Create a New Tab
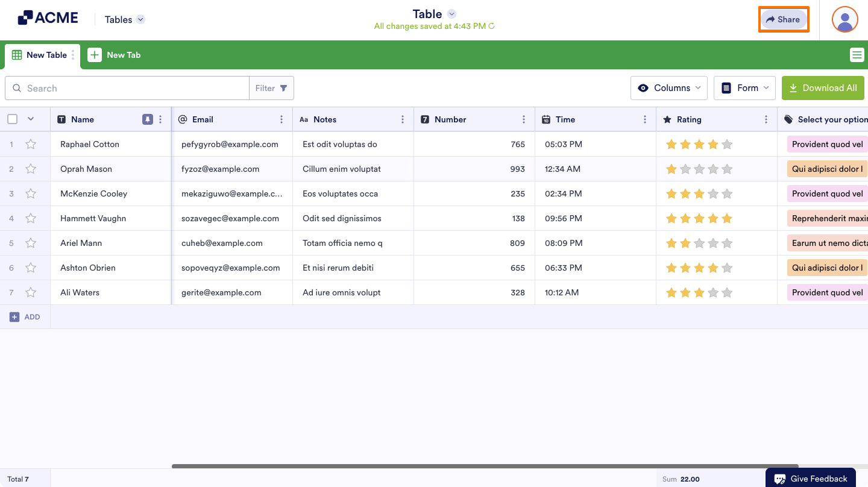Image resolution: width=868 pixels, height=487 pixels. point(115,55)
